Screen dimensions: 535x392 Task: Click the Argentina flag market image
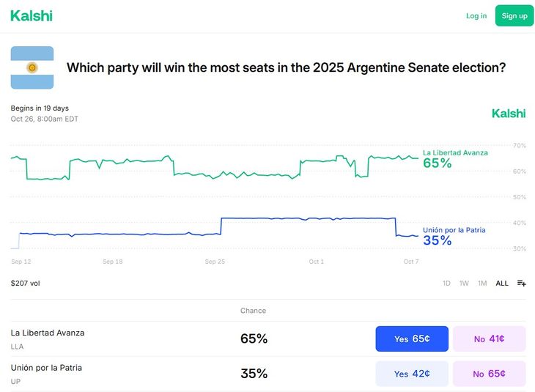point(32,67)
